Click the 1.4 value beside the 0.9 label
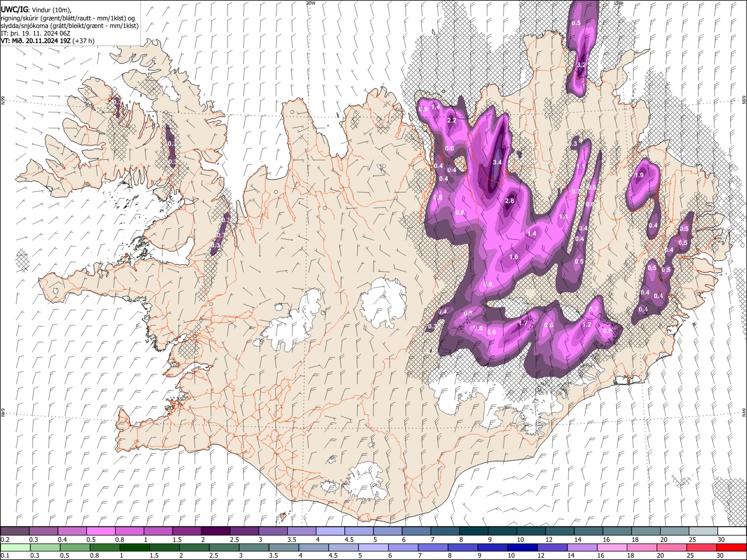 pos(435,107)
